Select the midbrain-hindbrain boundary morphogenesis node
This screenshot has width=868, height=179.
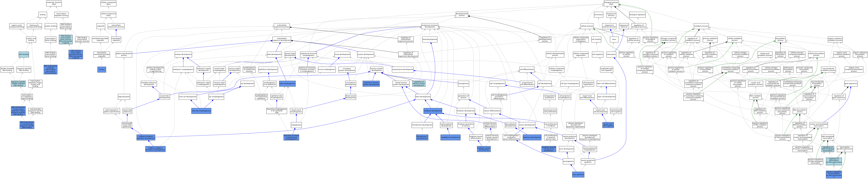(155, 149)
